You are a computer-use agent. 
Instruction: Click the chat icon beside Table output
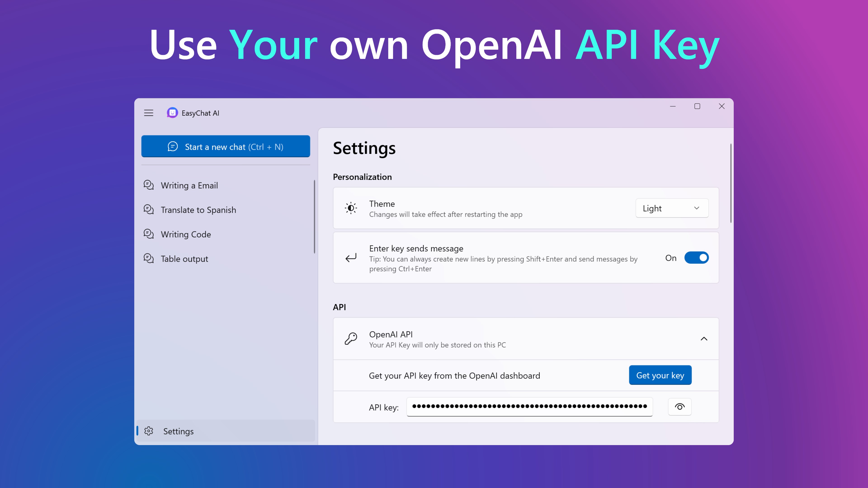(149, 258)
